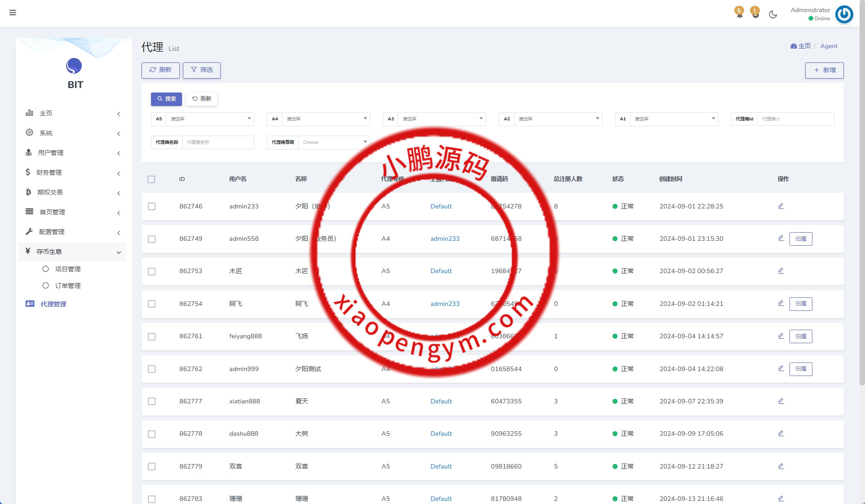Click the hamburger menu icon
Image resolution: width=865 pixels, height=504 pixels.
[13, 13]
